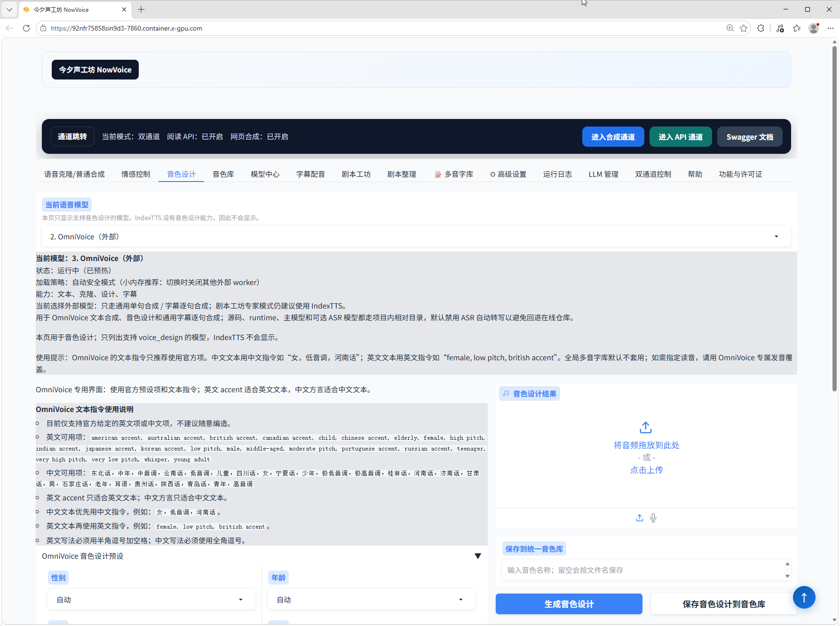Go back to the previous page
Viewport: 840px width, 626px height.
[x=9, y=28]
